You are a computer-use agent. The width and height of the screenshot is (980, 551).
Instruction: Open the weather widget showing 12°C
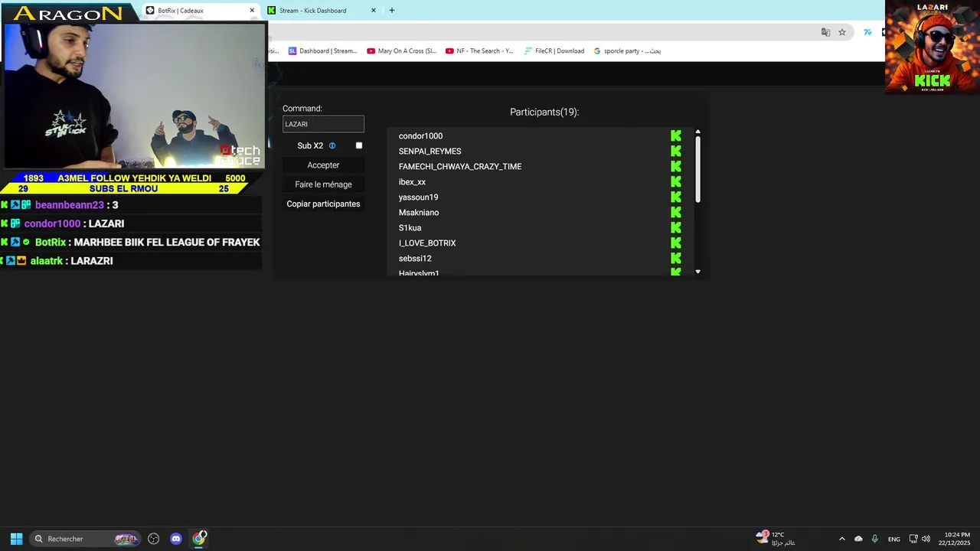pyautogui.click(x=776, y=539)
